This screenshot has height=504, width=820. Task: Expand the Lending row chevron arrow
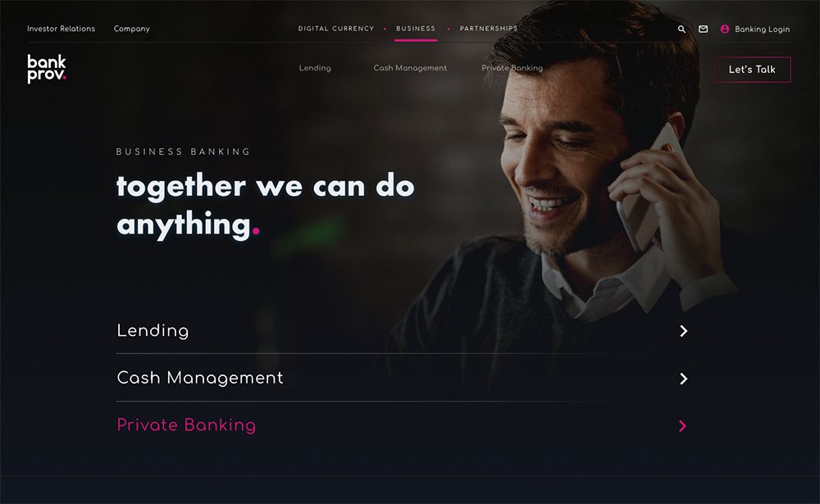click(x=683, y=331)
